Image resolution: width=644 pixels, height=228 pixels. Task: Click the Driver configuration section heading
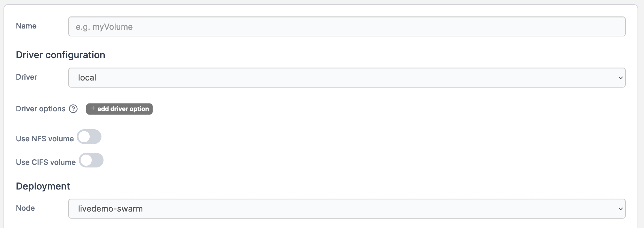coord(60,55)
